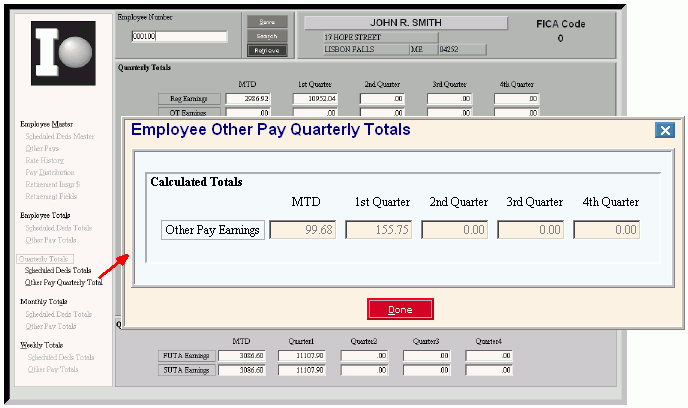Select Employee Totals in sidebar
This screenshot has height=408, width=688.
coord(45,215)
